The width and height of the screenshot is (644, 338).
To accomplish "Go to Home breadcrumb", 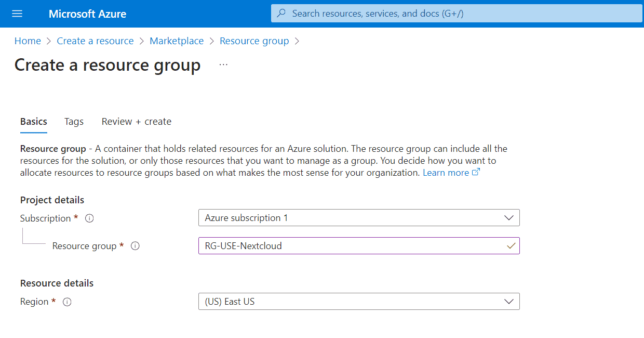I will (28, 41).
